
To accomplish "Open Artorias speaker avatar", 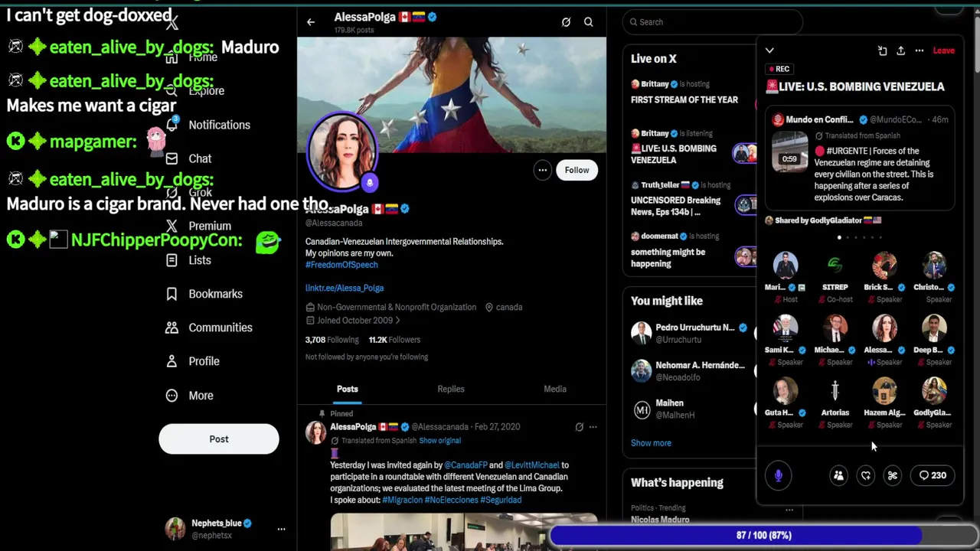I will tap(835, 391).
